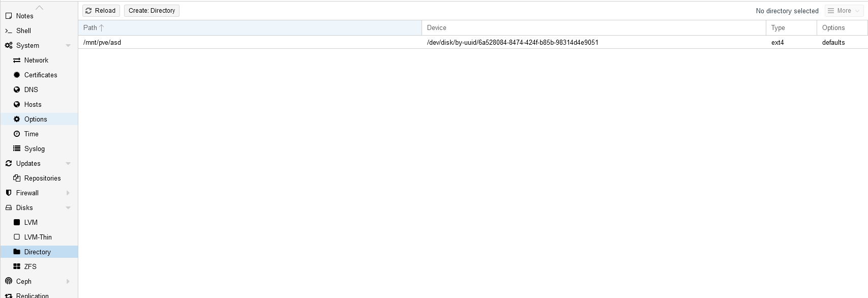Screen dimensions: 868x298
Task: Click the Replication icon
Action: [9, 295]
